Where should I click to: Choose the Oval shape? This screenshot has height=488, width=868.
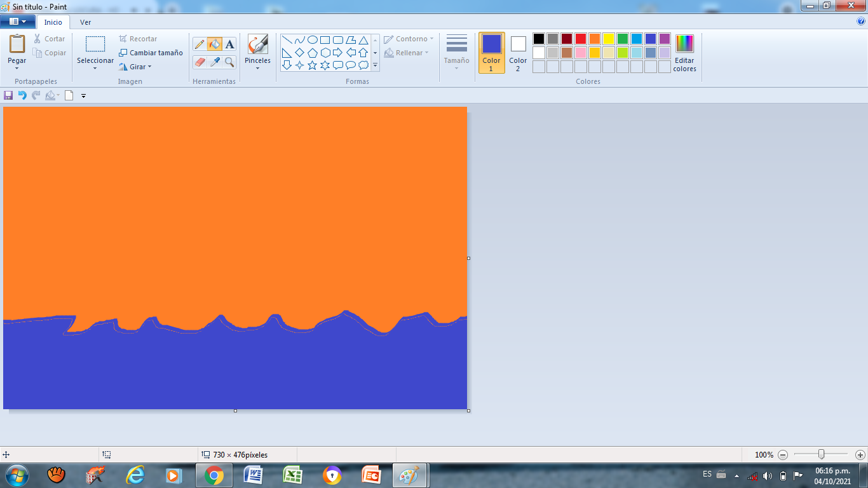click(313, 39)
